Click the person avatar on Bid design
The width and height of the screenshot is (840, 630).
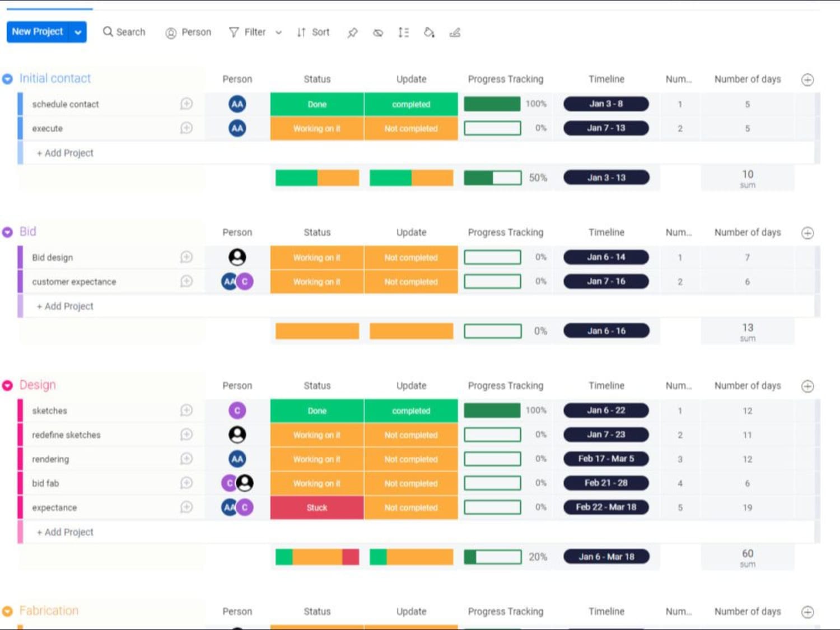point(237,257)
